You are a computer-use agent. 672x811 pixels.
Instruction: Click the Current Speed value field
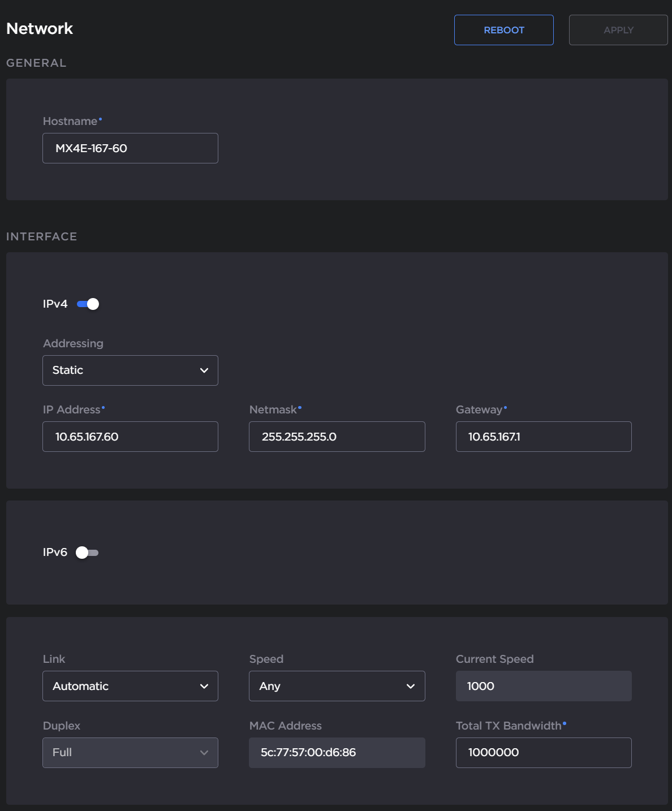click(543, 686)
